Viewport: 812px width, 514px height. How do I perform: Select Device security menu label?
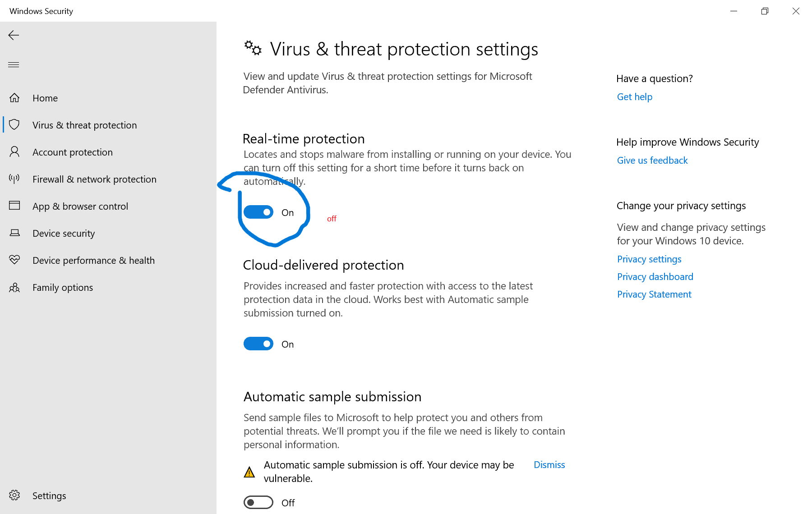tap(64, 234)
